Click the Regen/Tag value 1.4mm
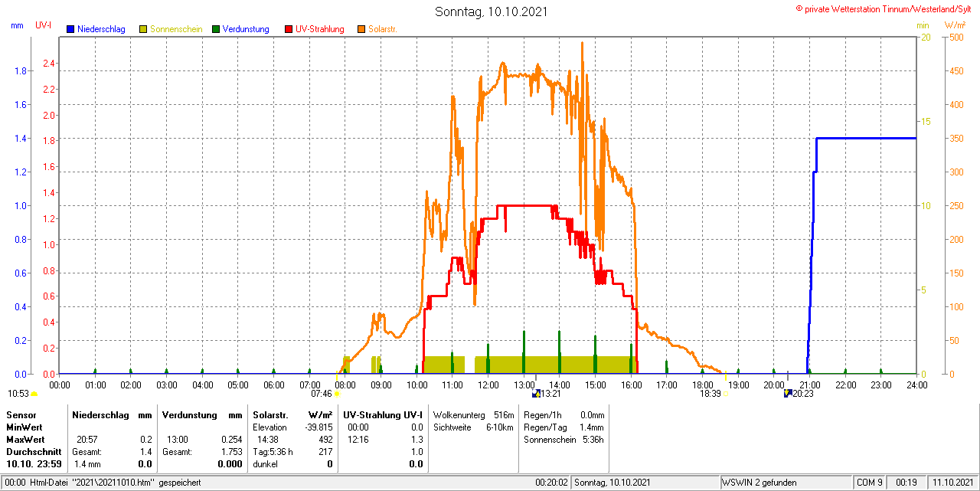The height and width of the screenshot is (491, 980). pos(592,427)
